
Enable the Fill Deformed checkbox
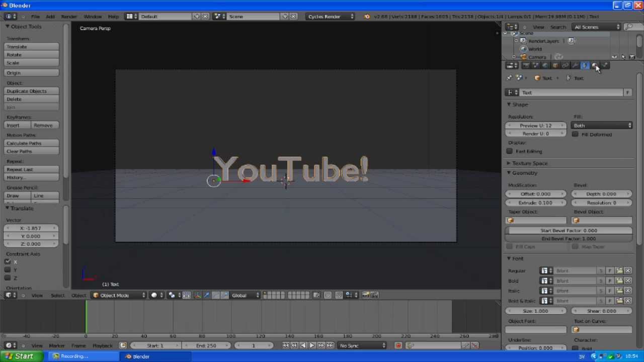(x=575, y=135)
